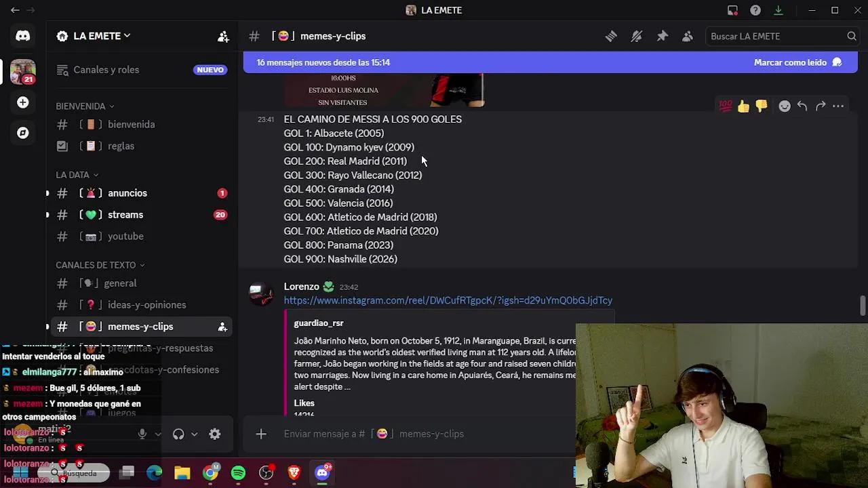Viewport: 868px width, 488px height.
Task: Open File Explorer from the taskbar
Action: (182, 473)
